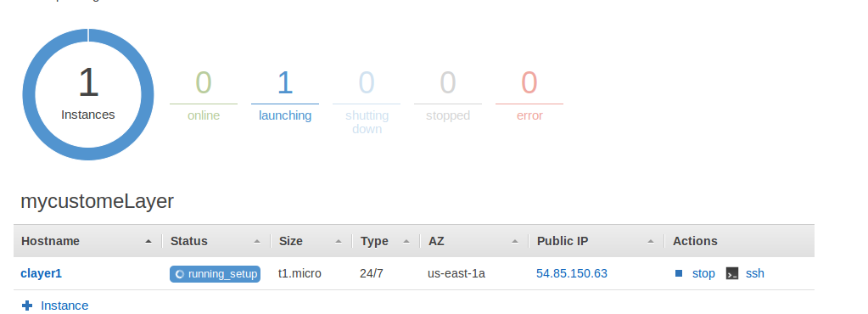Filter by error instances count
868x314 pixels.
tap(529, 94)
